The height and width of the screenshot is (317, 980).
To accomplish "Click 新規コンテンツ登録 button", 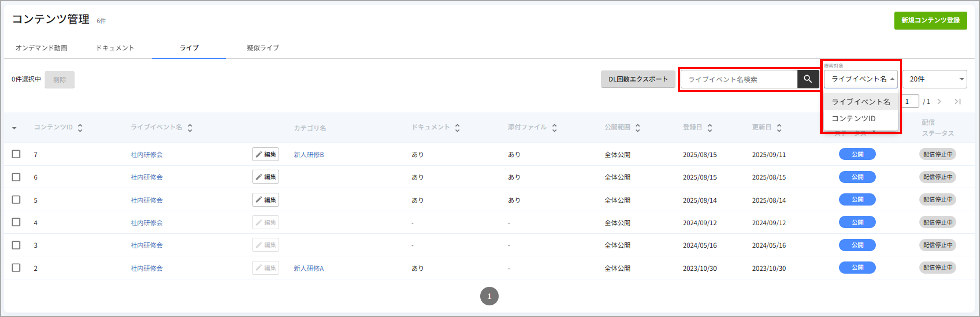I will (x=931, y=20).
